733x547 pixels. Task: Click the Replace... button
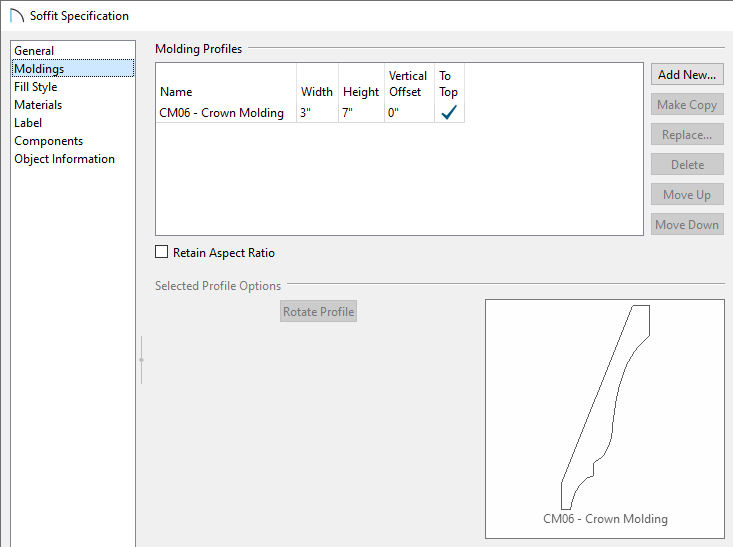pyautogui.click(x=687, y=135)
